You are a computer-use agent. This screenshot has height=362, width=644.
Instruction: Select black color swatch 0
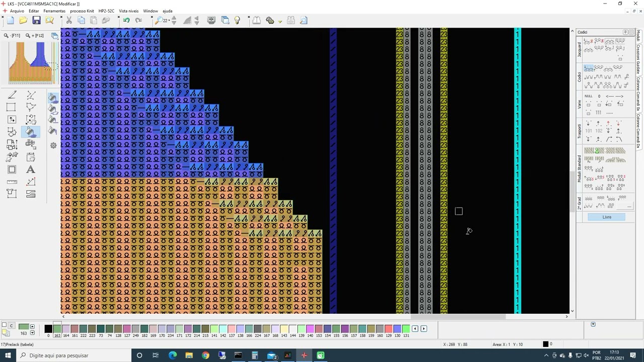(48, 329)
